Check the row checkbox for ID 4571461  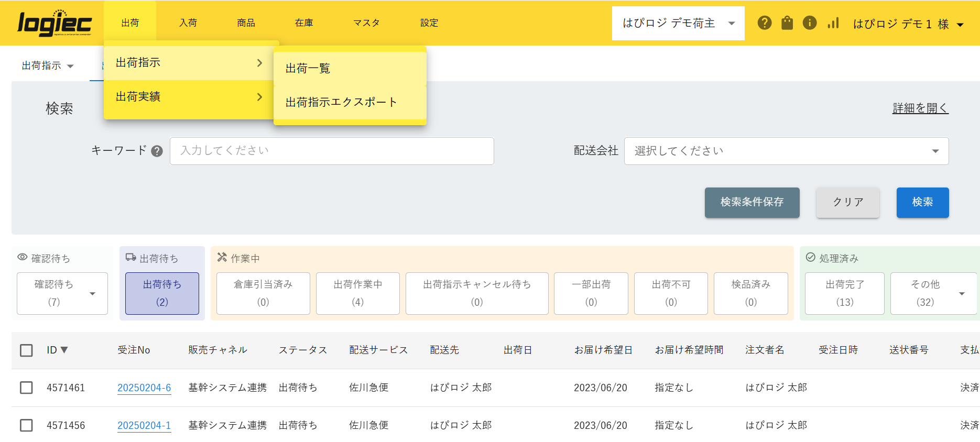tap(26, 388)
